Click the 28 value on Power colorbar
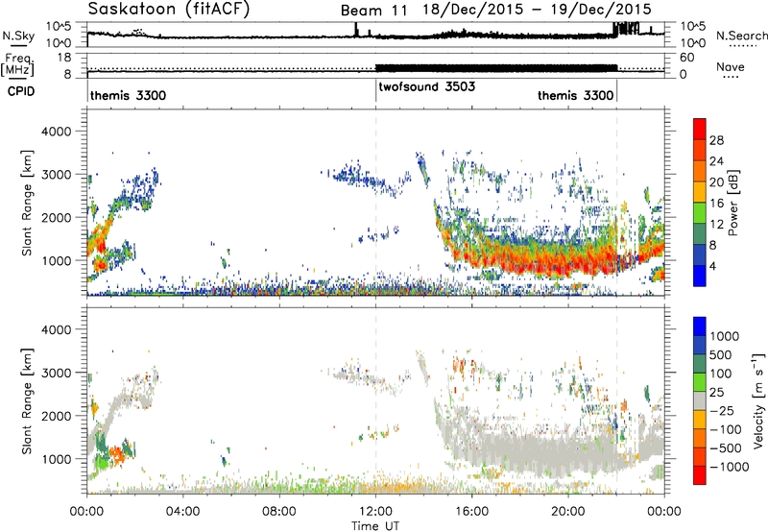The height and width of the screenshot is (532, 768). pos(716,140)
